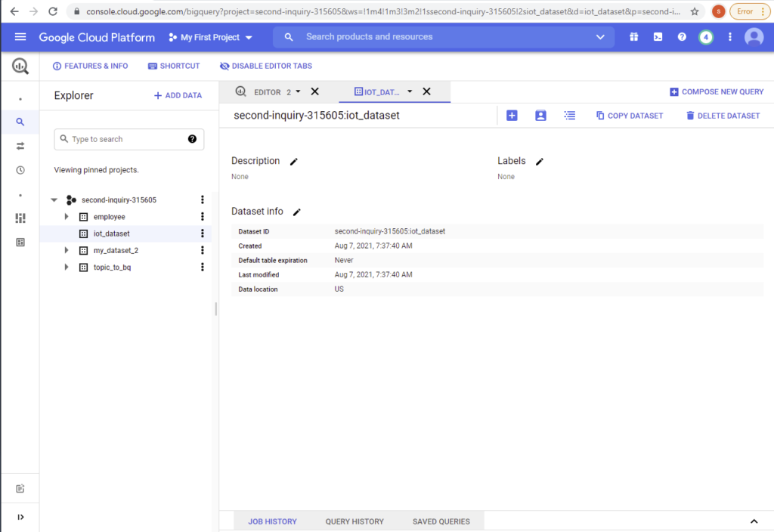Expand the employee dataset
Screen dimensions: 774x532
point(67,217)
